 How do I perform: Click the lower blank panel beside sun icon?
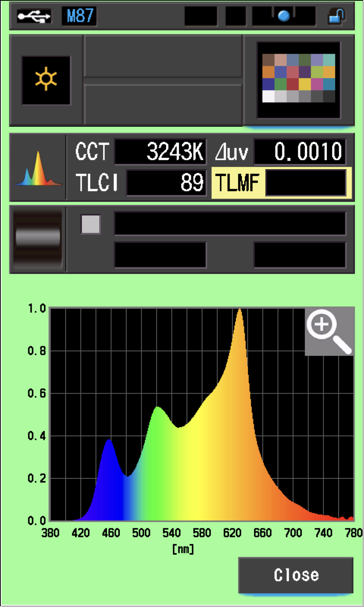click(163, 104)
